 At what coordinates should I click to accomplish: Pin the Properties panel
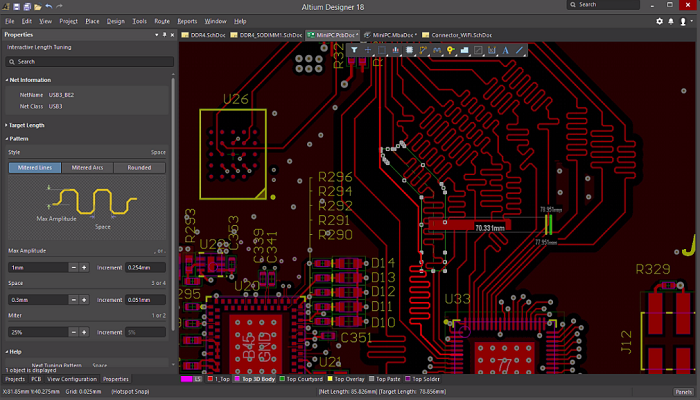(164, 34)
